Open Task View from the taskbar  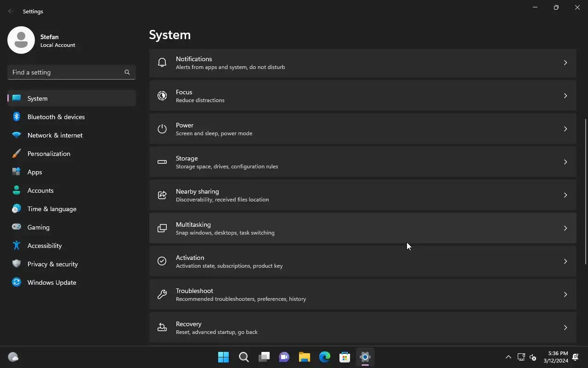pyautogui.click(x=264, y=357)
